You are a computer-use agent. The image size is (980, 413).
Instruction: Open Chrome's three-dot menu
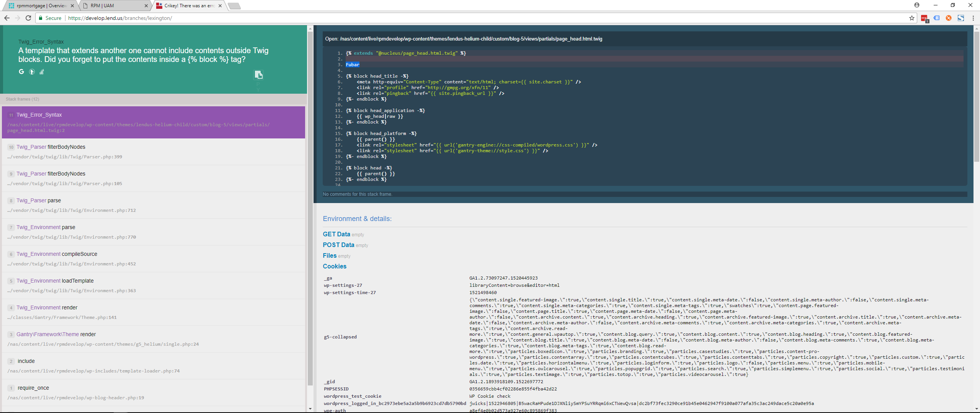[x=973, y=18]
